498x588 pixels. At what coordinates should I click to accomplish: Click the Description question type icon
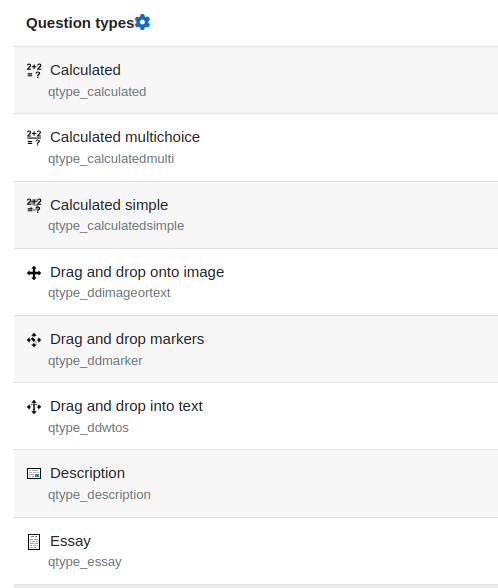click(34, 474)
